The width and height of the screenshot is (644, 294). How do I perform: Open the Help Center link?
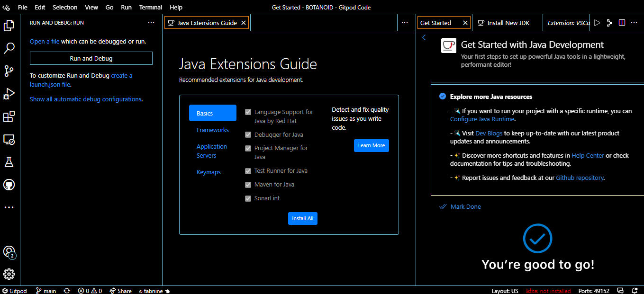pyautogui.click(x=588, y=155)
